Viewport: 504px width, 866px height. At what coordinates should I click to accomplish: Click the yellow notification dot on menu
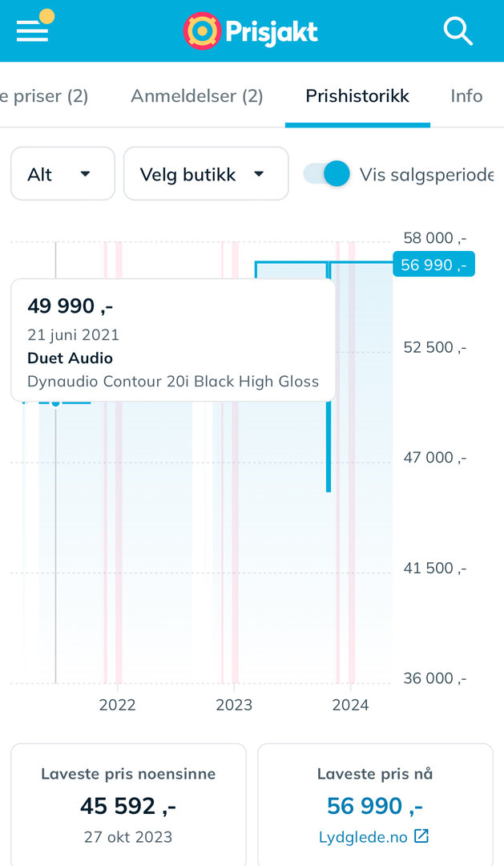[x=46, y=15]
